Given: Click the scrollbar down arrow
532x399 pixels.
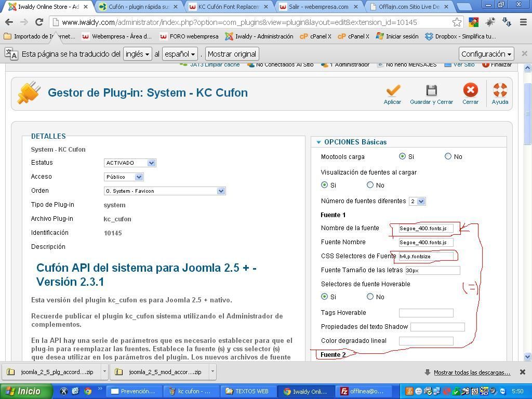Looking at the screenshot, I should (x=528, y=356).
